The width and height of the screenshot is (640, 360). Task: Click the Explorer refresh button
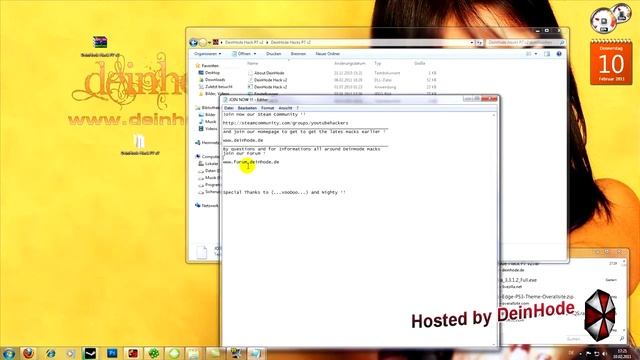[x=480, y=42]
